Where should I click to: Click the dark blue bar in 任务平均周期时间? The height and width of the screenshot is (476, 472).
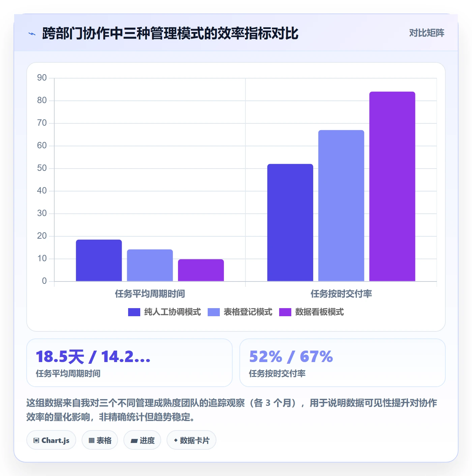coord(99,260)
